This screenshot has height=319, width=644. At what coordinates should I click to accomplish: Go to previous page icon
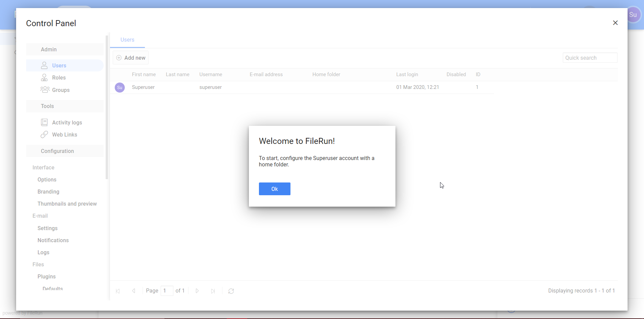(133, 291)
